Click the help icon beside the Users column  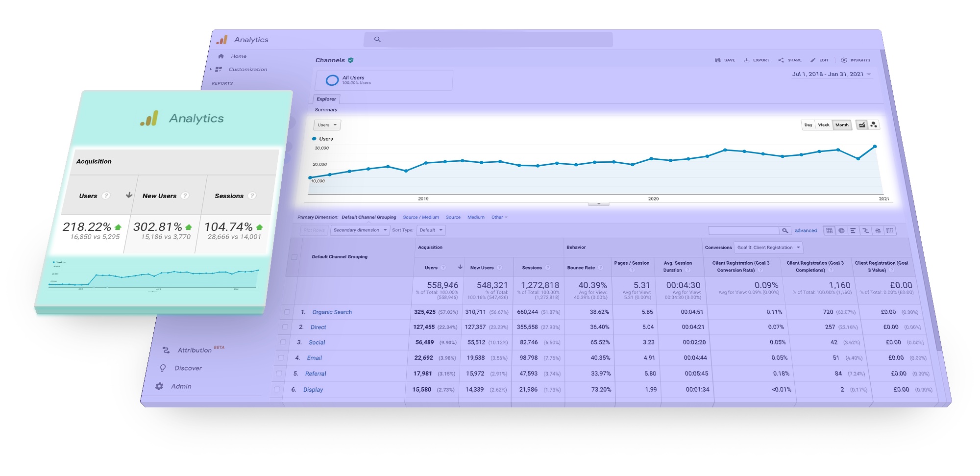tap(443, 268)
